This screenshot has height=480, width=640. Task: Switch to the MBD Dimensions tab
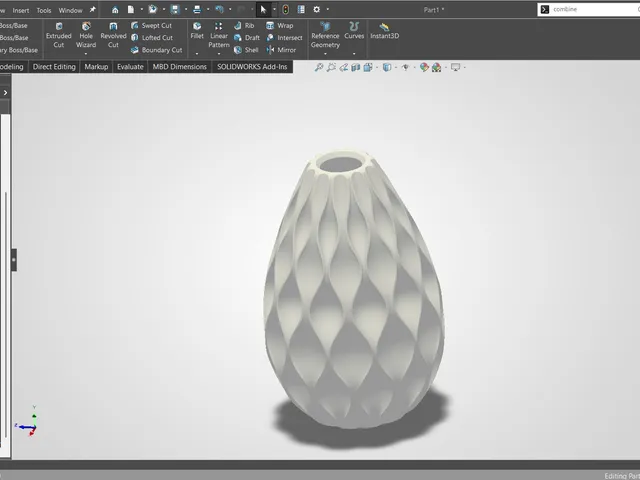pos(180,67)
